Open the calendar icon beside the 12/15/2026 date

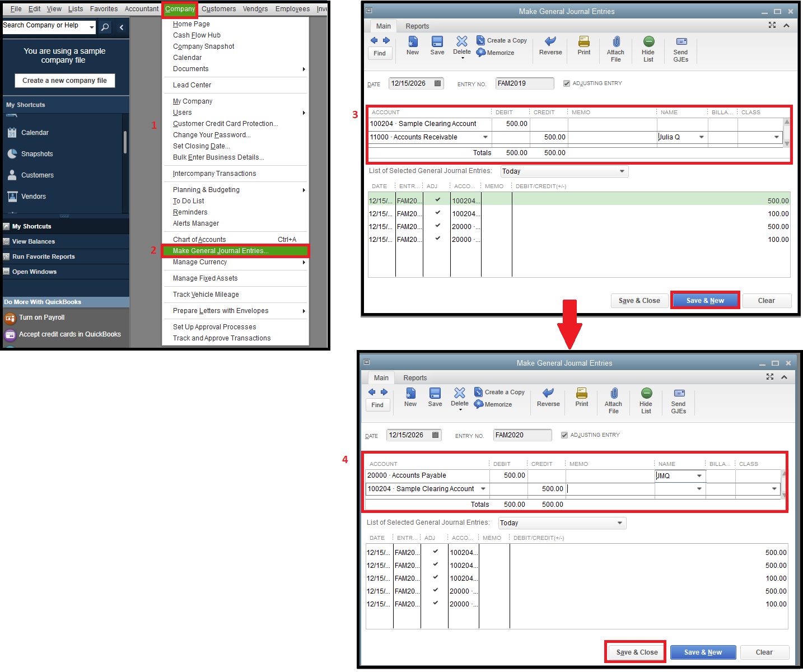pyautogui.click(x=437, y=83)
